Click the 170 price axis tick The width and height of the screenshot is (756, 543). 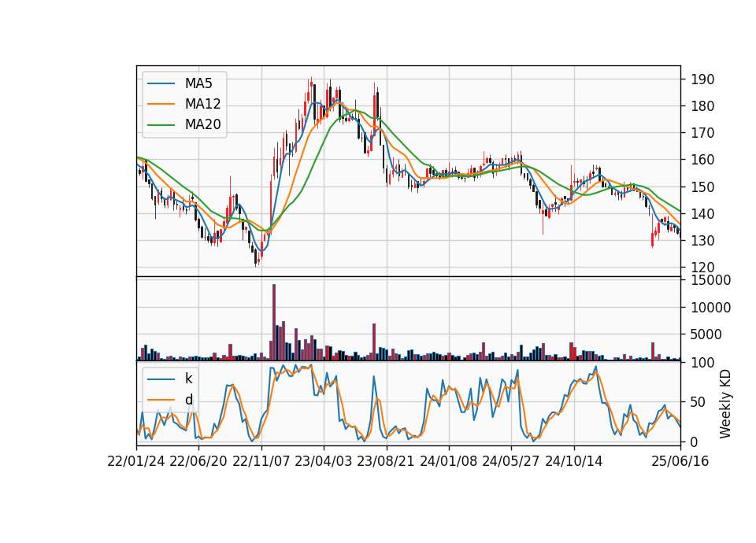click(702, 133)
